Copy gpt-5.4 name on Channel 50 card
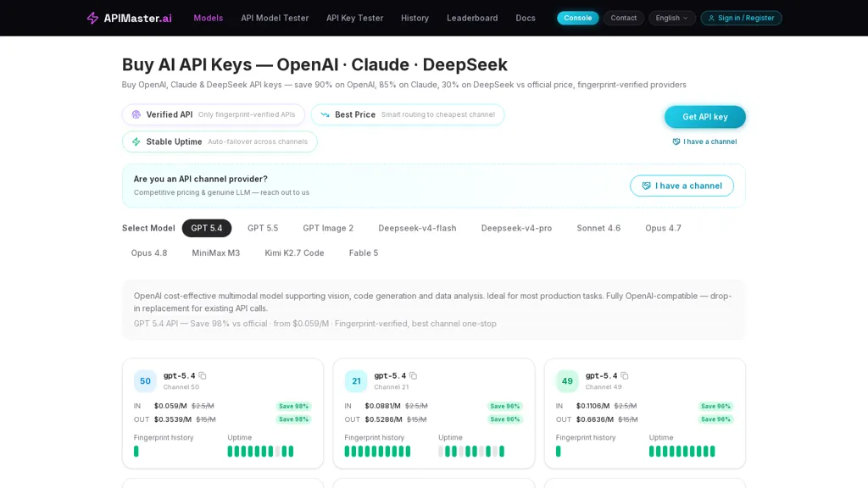 click(x=203, y=375)
